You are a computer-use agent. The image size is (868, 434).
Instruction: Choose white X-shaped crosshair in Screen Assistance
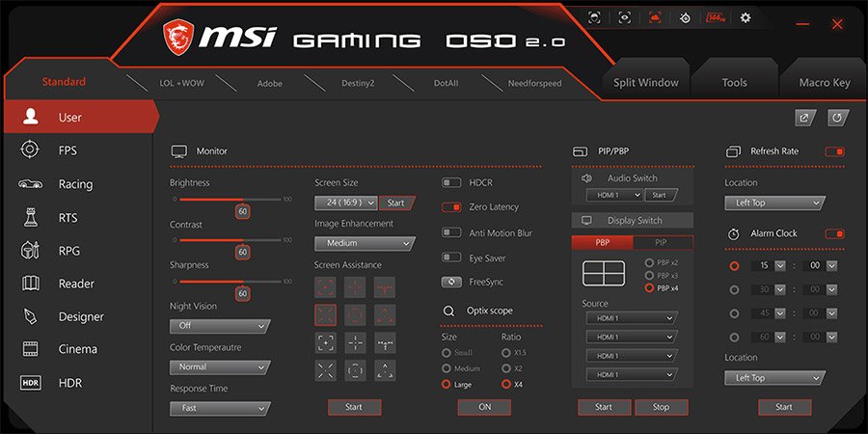pos(326,370)
